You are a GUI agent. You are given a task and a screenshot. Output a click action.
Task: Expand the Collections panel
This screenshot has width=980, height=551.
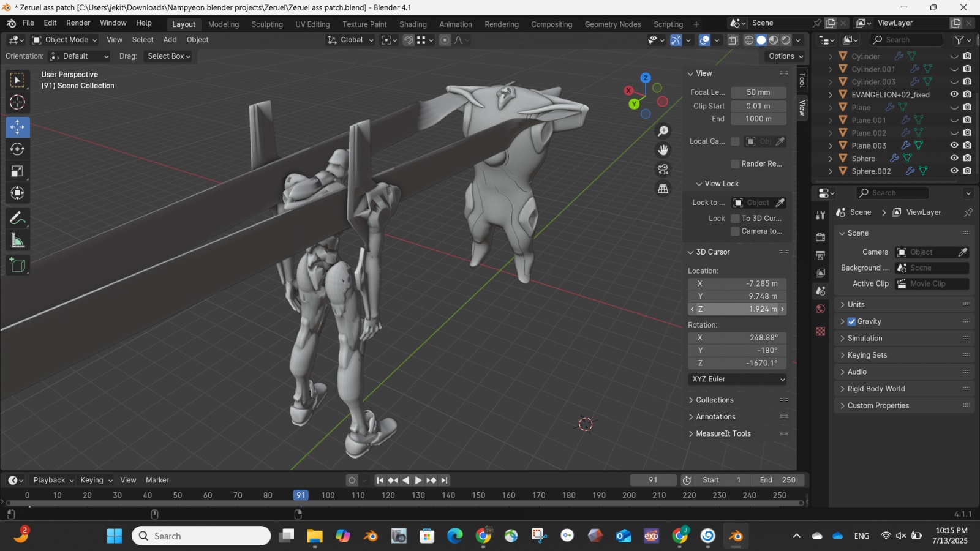tap(714, 400)
